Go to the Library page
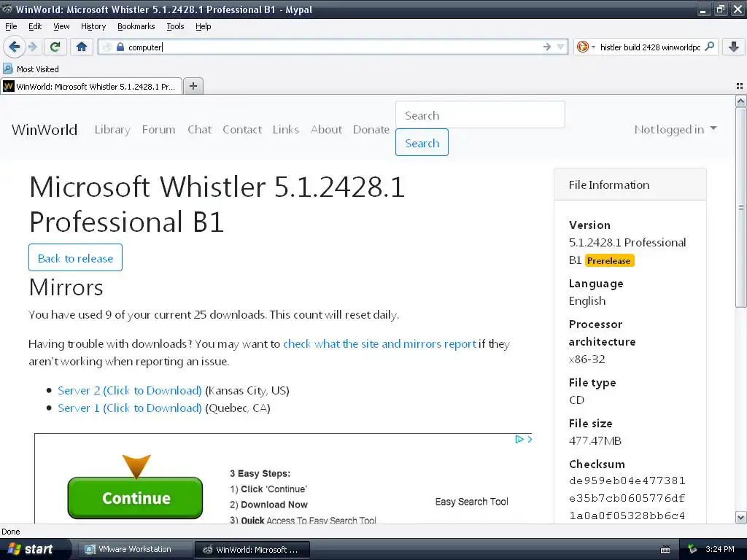 [112, 130]
